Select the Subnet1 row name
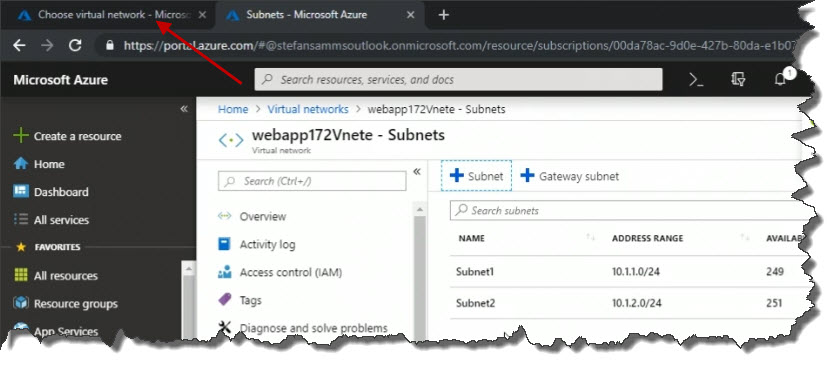Screen dimensions: 838x372 pos(475,272)
